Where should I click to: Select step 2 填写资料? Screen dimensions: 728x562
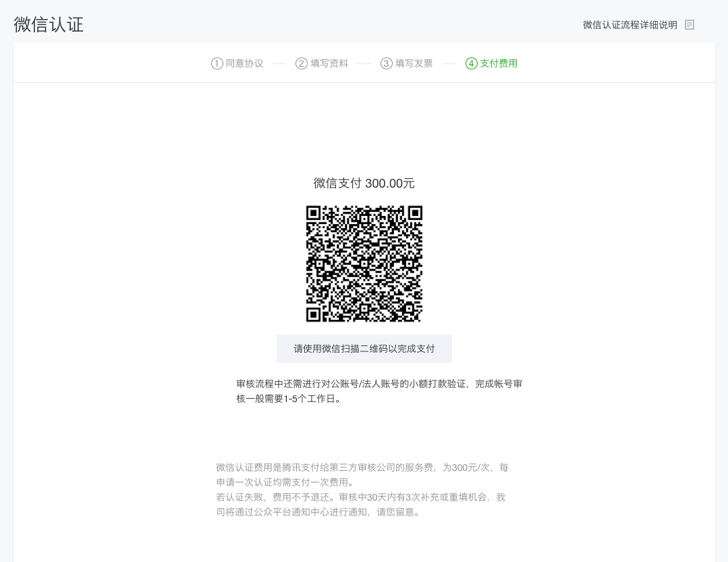[322, 63]
